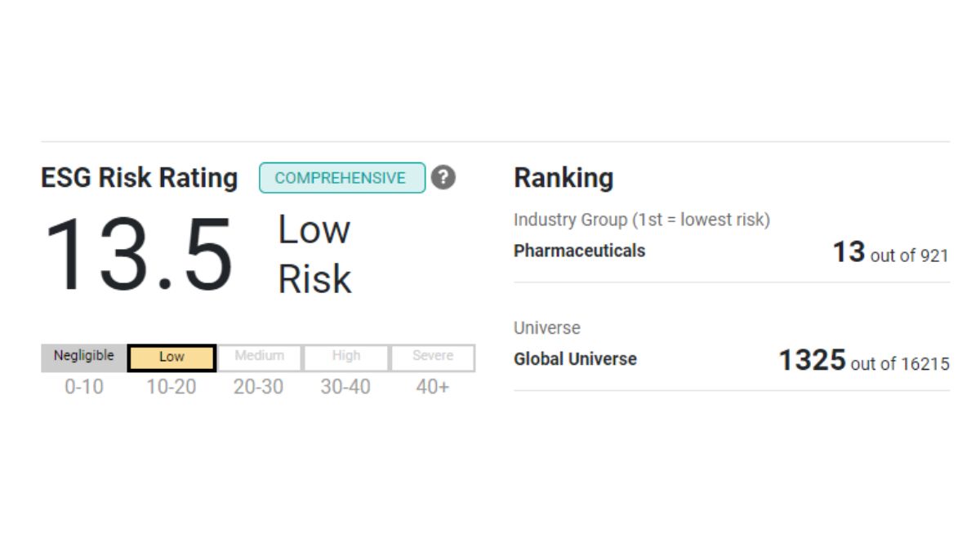Image resolution: width=980 pixels, height=551 pixels.
Task: Click the 13 out of 921 ranking
Action: pyautogui.click(x=890, y=252)
